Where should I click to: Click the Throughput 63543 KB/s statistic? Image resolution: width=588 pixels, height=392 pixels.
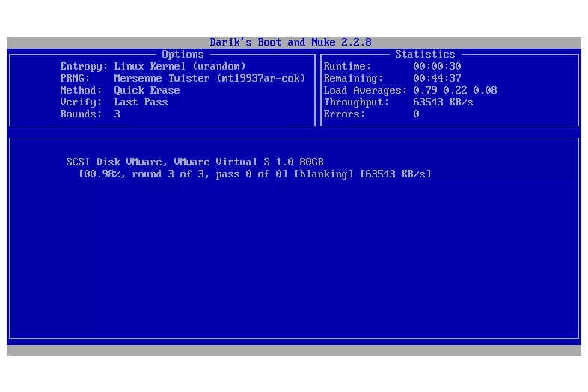(x=398, y=102)
